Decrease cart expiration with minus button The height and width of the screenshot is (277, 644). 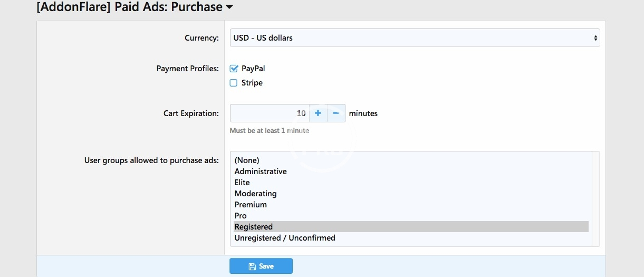pos(336,113)
